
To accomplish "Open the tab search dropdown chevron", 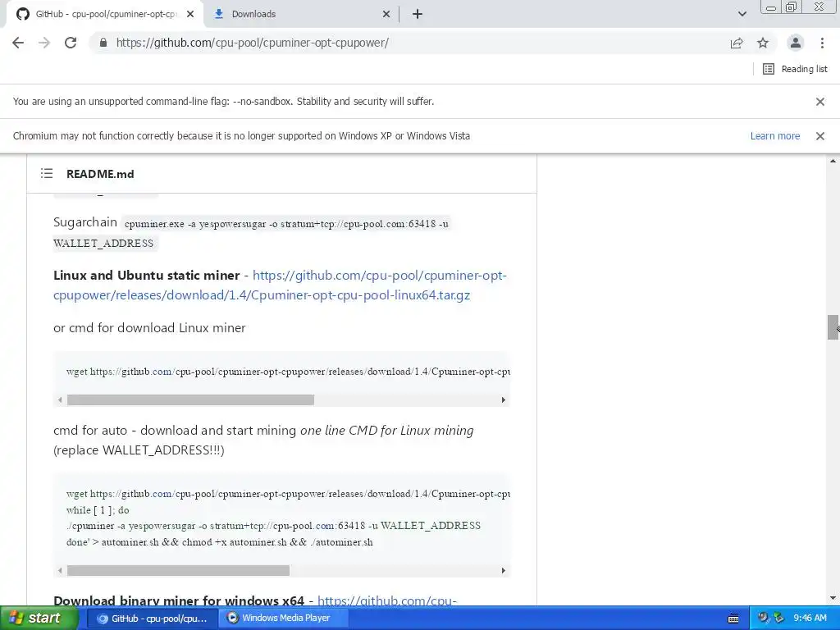I will [742, 15].
